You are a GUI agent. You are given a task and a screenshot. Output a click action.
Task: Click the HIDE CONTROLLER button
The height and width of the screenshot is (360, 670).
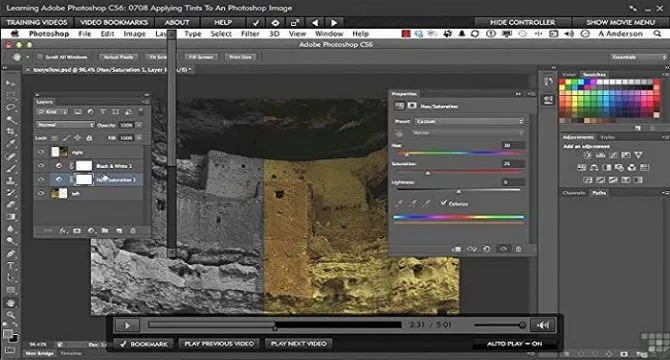click(x=523, y=22)
